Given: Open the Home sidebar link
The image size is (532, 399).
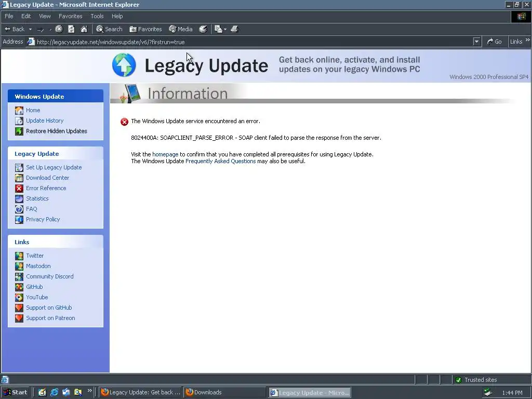Looking at the screenshot, I should click(33, 110).
